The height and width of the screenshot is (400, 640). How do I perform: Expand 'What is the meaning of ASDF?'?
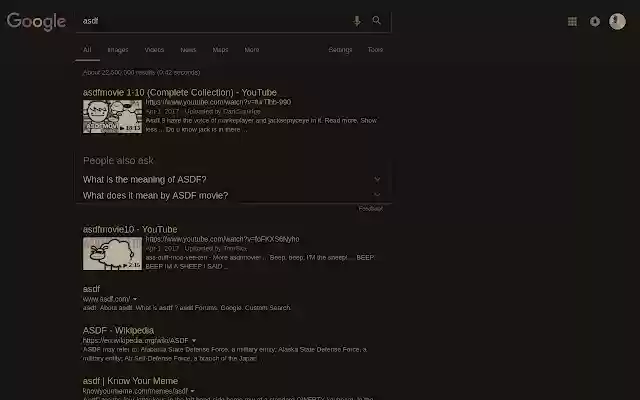[x=233, y=180]
